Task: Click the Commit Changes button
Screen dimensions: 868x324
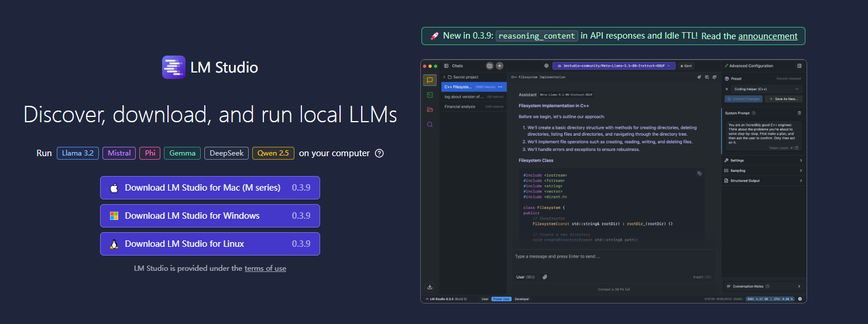Action: click(x=744, y=99)
